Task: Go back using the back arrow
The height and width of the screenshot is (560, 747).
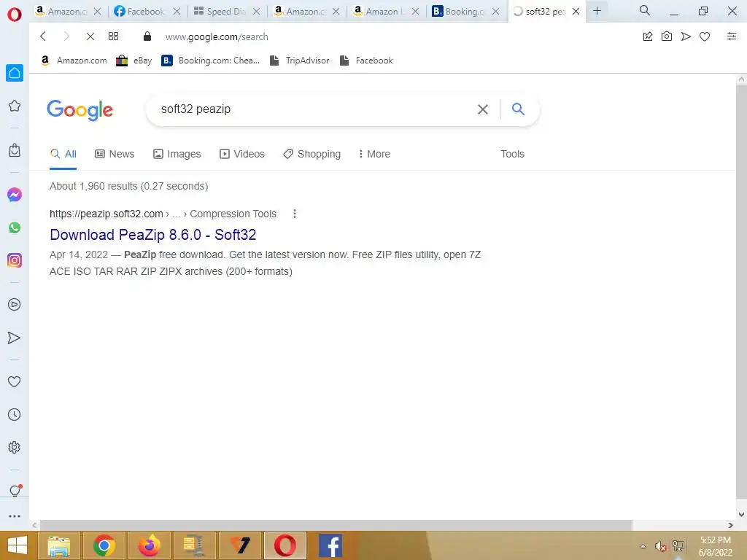Action: click(x=43, y=36)
